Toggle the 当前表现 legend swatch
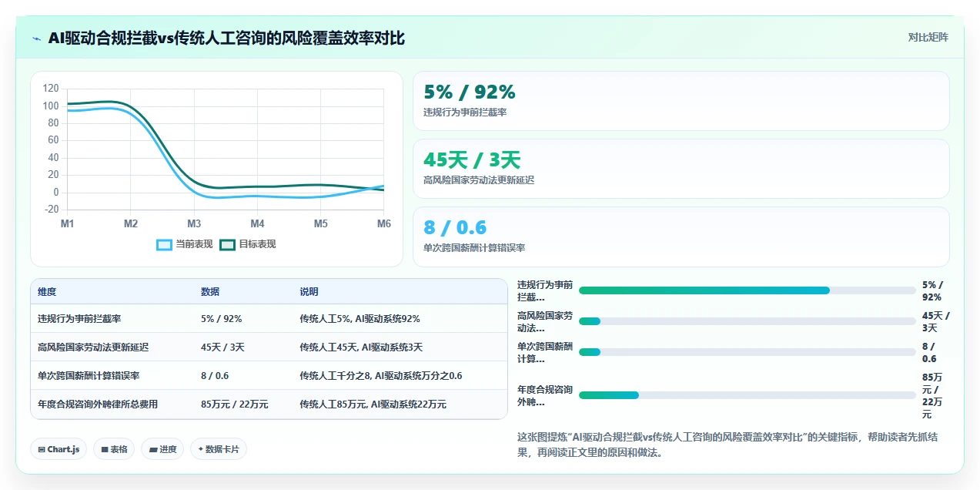The height and width of the screenshot is (490, 980). (x=164, y=244)
